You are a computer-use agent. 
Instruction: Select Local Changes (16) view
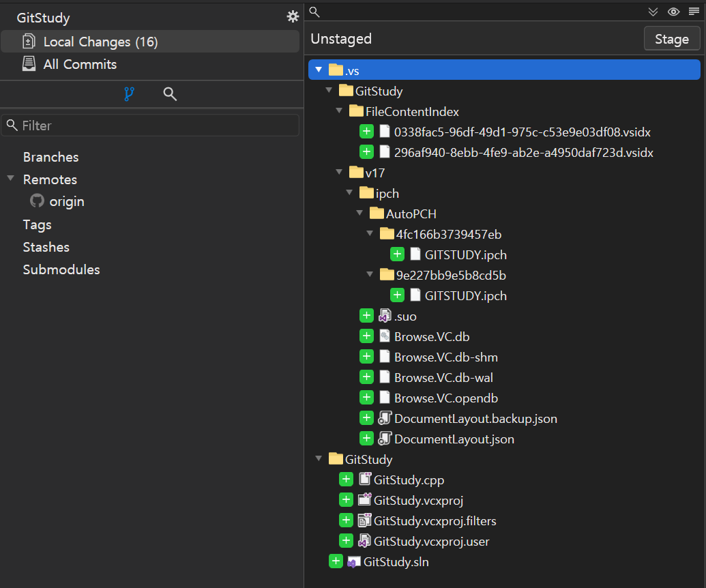point(150,42)
